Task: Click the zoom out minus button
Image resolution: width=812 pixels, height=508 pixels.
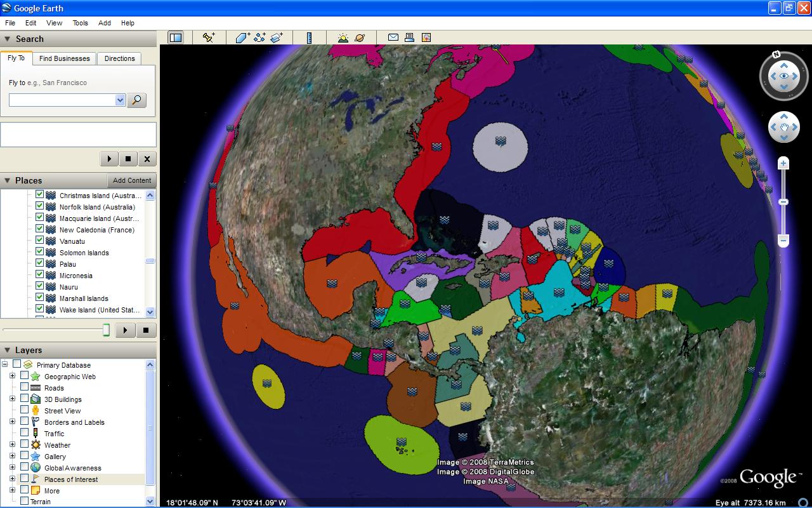Action: pos(783,241)
